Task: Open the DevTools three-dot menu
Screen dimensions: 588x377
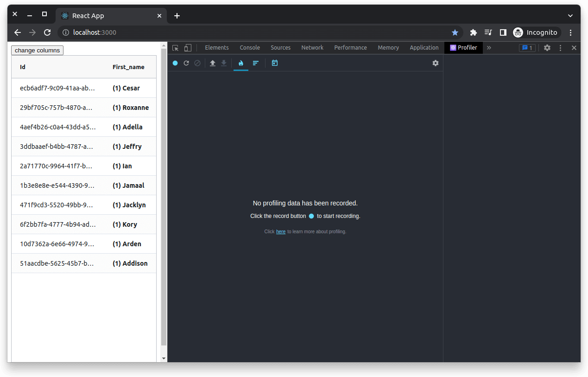Action: coord(560,48)
